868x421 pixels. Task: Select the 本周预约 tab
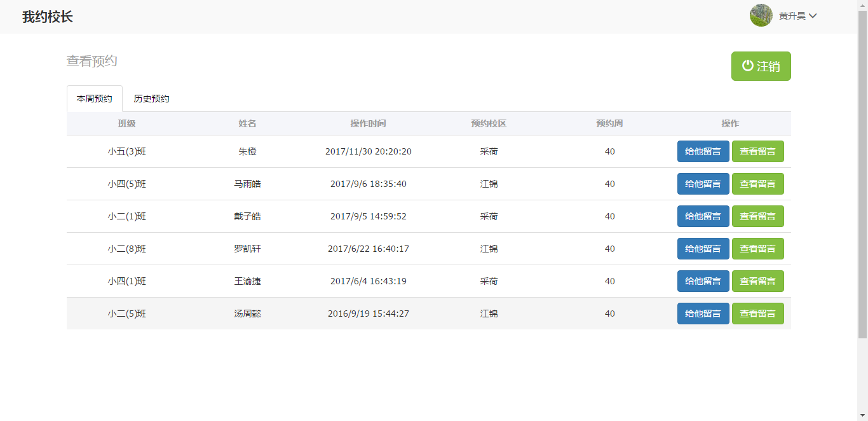pyautogui.click(x=94, y=99)
